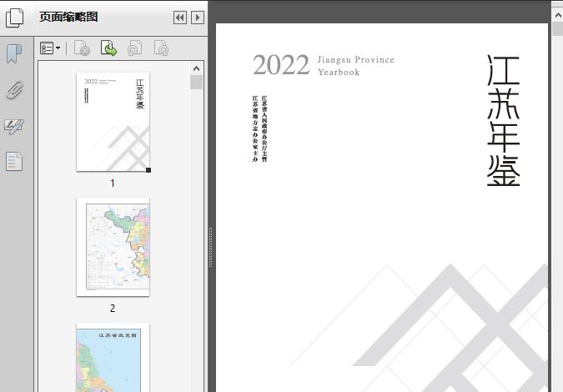This screenshot has height=392, width=563.
Task: Click the document view scrollbar thumb
Action: tap(558, 28)
